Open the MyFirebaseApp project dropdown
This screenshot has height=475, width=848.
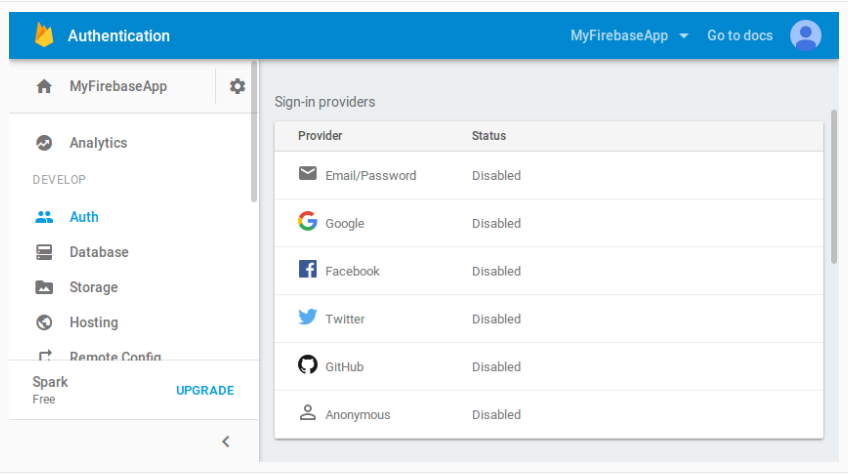(x=630, y=36)
